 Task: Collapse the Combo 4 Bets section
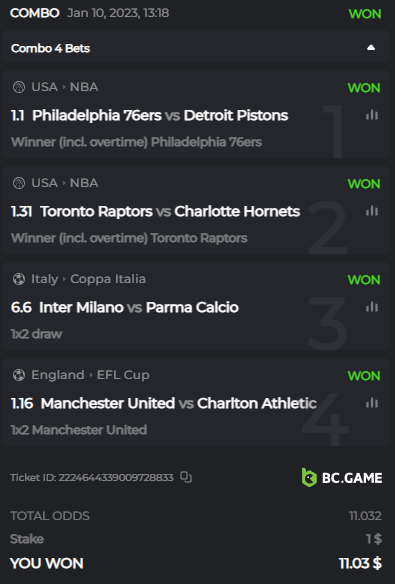point(371,48)
